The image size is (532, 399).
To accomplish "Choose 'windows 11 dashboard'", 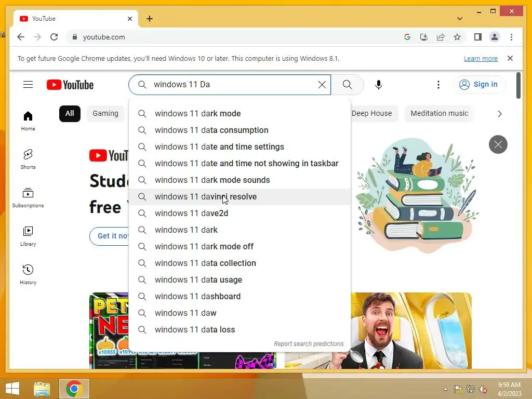I will (x=240, y=296).
